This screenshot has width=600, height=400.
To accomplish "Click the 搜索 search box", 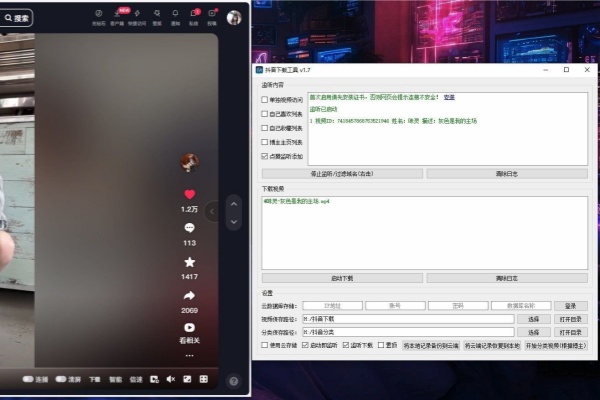I will tap(17, 17).
